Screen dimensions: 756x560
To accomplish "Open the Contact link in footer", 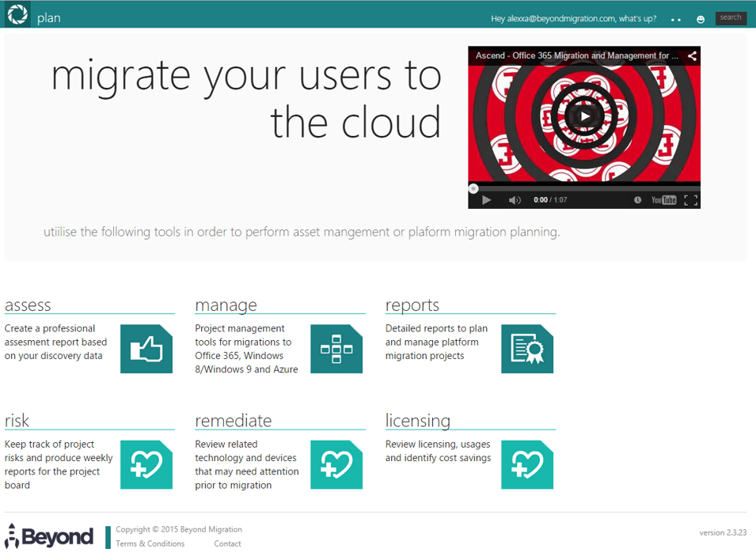I will [227, 543].
